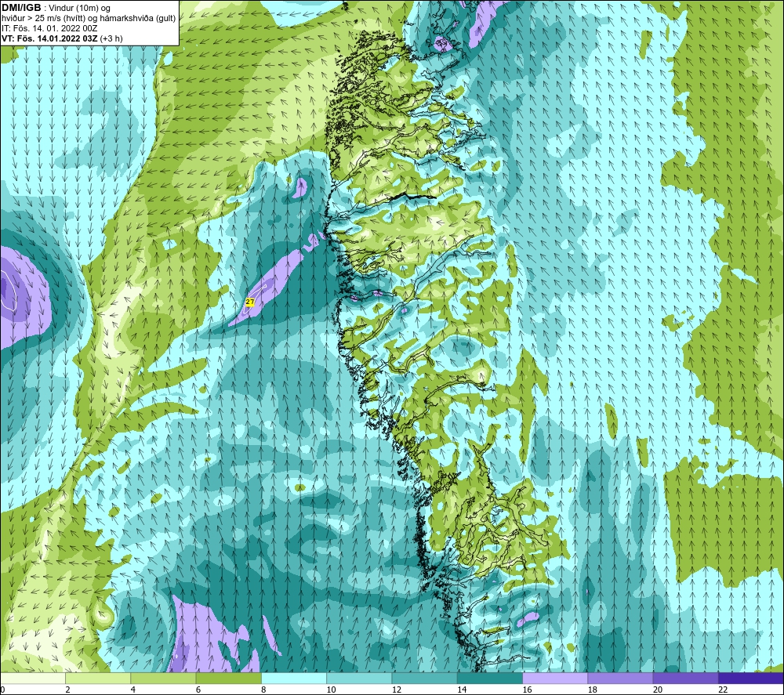
Task: Click the scale value 4
Action: (133, 690)
